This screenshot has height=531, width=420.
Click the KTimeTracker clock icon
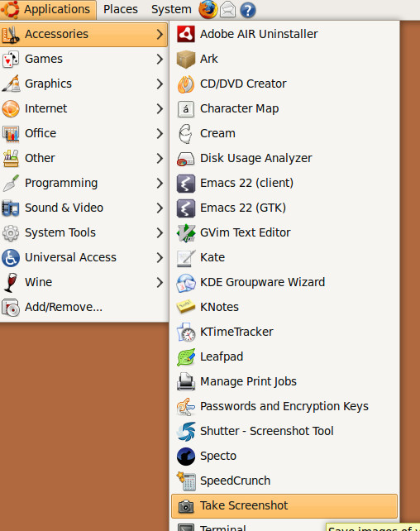[186, 332]
